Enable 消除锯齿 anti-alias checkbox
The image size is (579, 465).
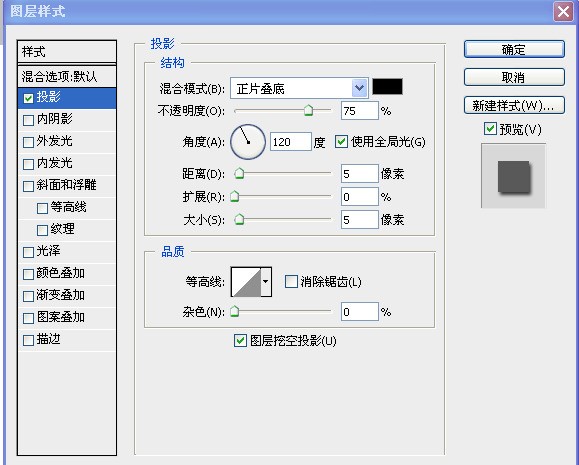[x=291, y=281]
